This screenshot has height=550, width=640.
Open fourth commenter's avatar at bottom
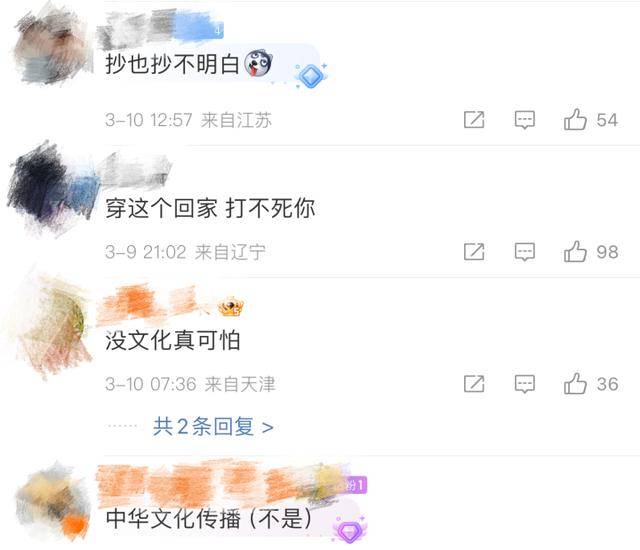(x=51, y=503)
